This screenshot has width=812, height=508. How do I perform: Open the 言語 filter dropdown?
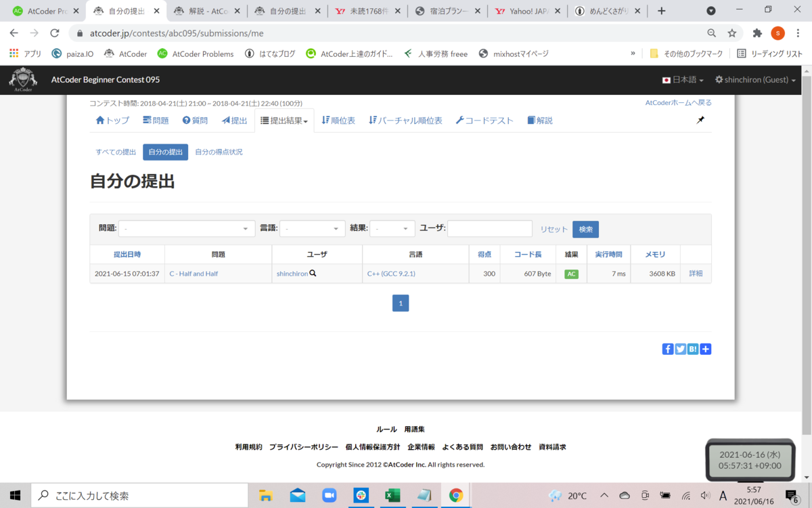(x=312, y=228)
